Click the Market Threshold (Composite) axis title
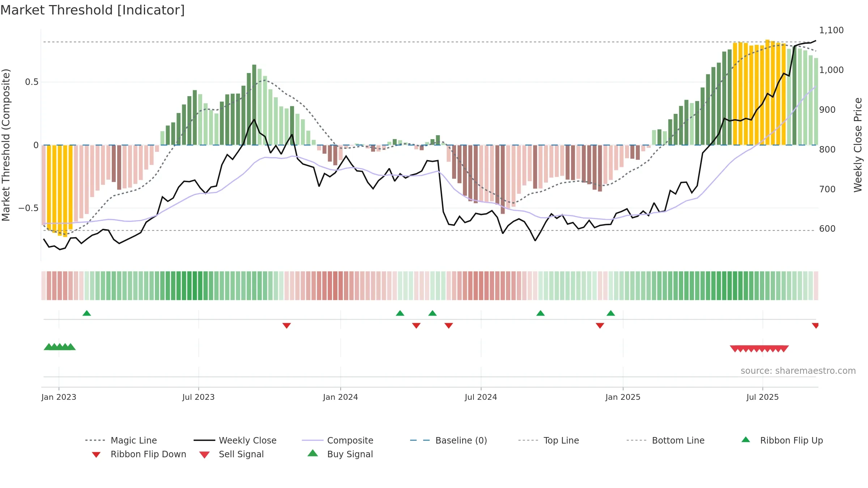 6,145
